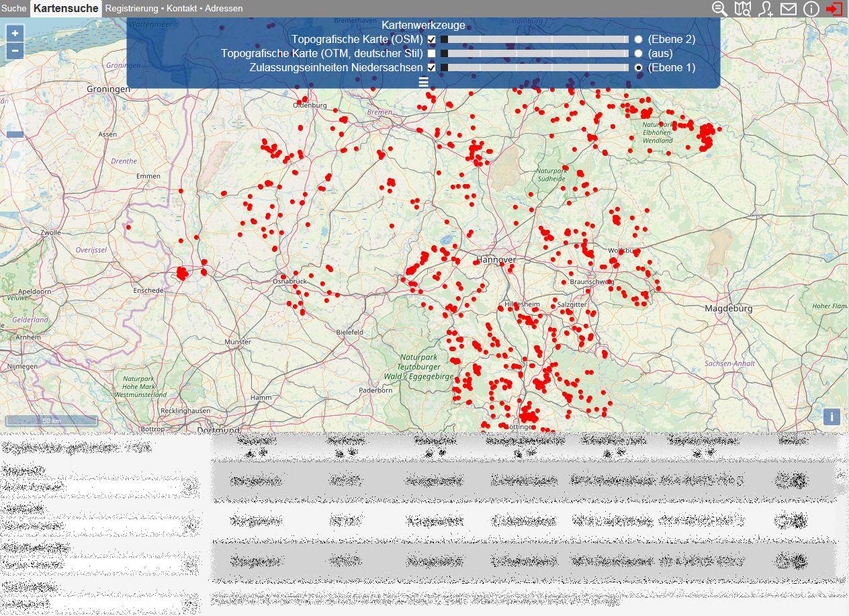Zoom in the map with plus button
This screenshot has height=616, width=849.
tap(15, 33)
